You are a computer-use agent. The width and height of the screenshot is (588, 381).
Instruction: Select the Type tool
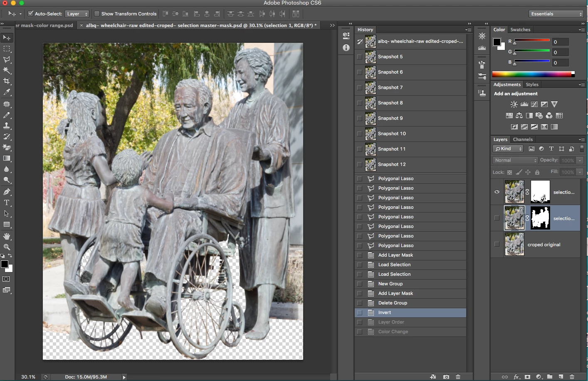[7, 203]
